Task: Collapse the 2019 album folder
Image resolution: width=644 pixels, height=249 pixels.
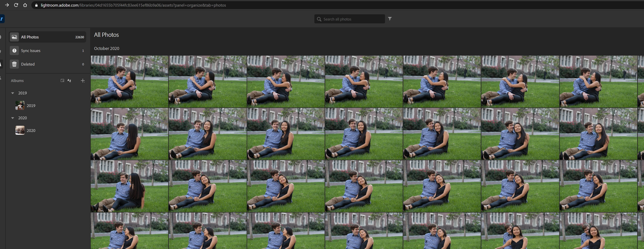Action: tap(13, 93)
